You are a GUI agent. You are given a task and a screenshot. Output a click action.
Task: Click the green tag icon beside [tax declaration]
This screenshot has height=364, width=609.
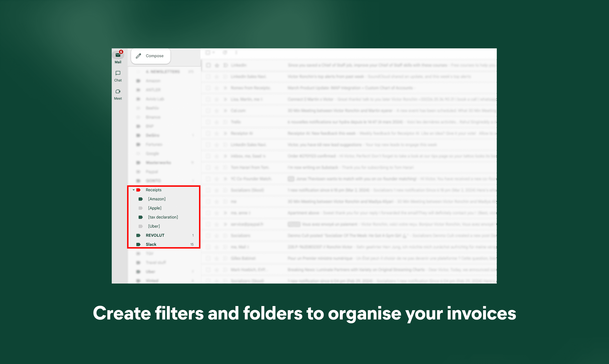tap(141, 217)
